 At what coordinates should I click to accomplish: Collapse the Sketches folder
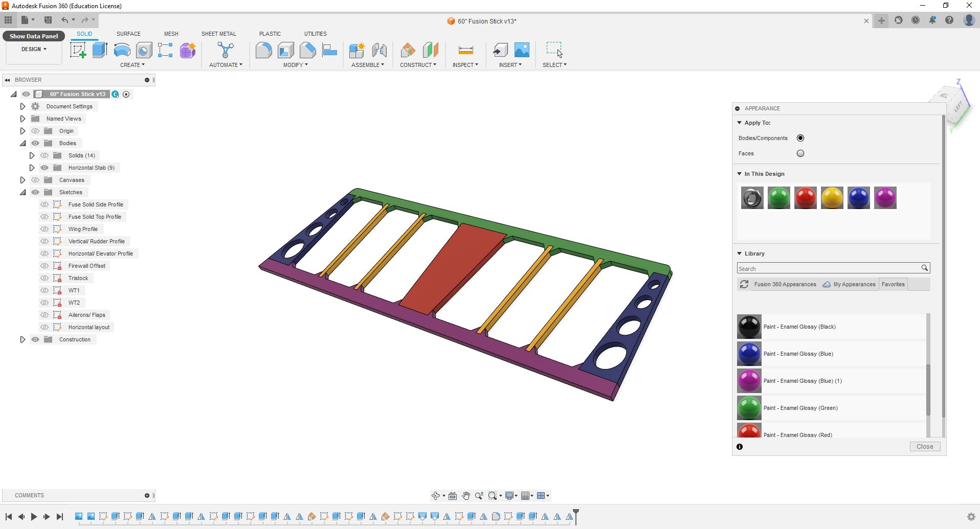tap(23, 192)
